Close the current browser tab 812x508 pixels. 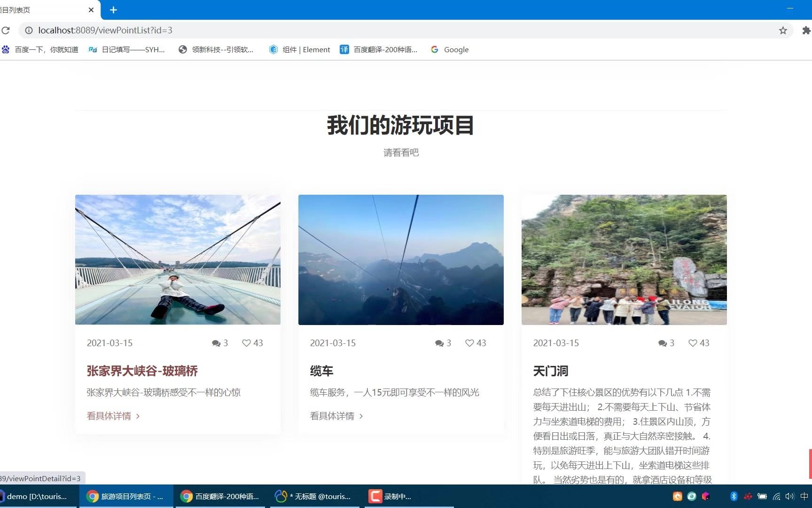pos(91,10)
